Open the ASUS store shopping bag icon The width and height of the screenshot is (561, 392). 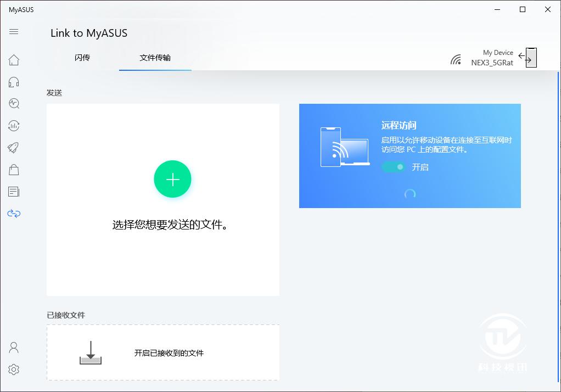[x=14, y=169]
